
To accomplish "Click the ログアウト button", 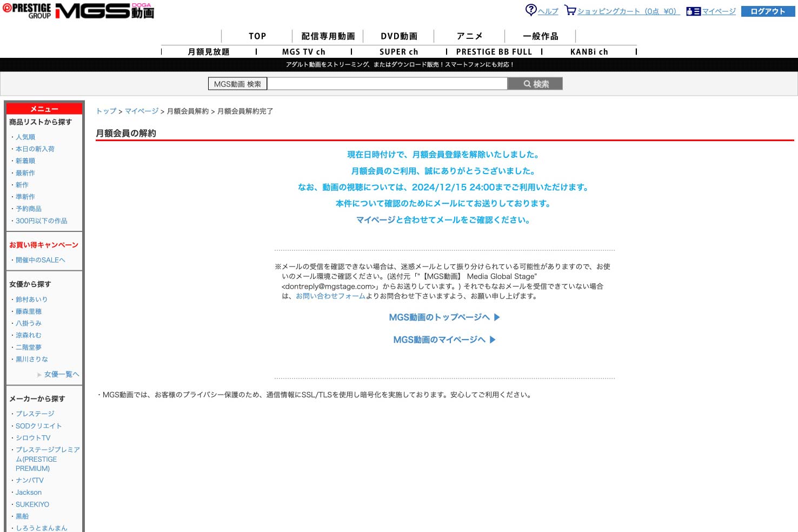I will (768, 11).
